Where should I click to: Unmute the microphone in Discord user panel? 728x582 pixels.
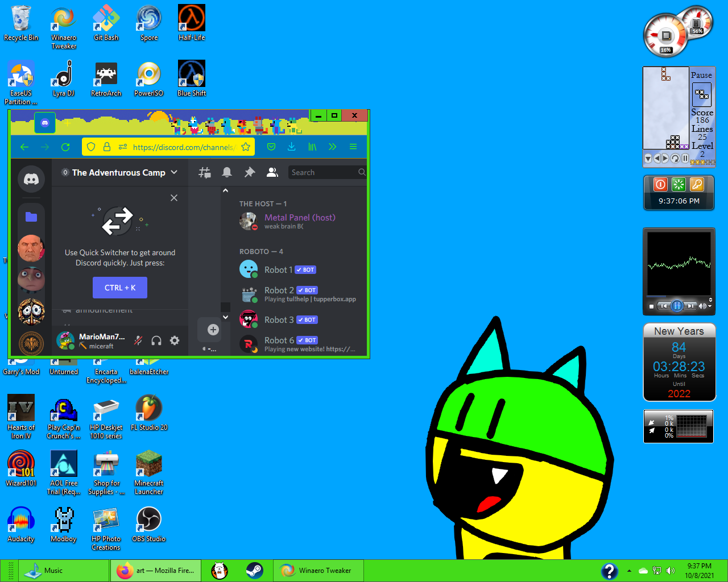point(138,340)
